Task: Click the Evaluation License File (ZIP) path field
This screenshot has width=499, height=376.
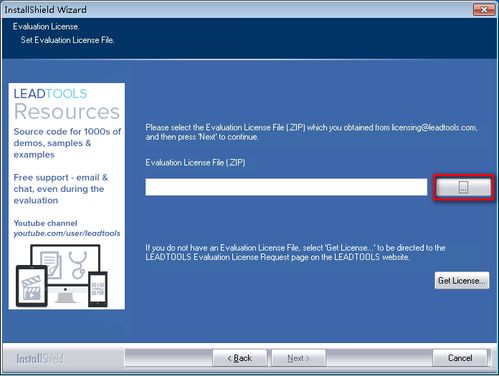Action: click(x=286, y=187)
